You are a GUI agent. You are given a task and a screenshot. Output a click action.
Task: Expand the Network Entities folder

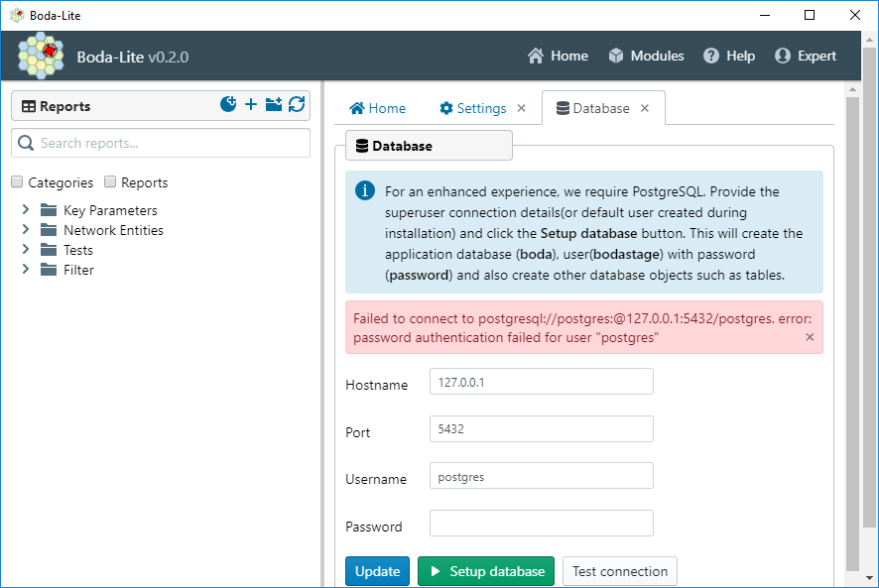tap(25, 230)
